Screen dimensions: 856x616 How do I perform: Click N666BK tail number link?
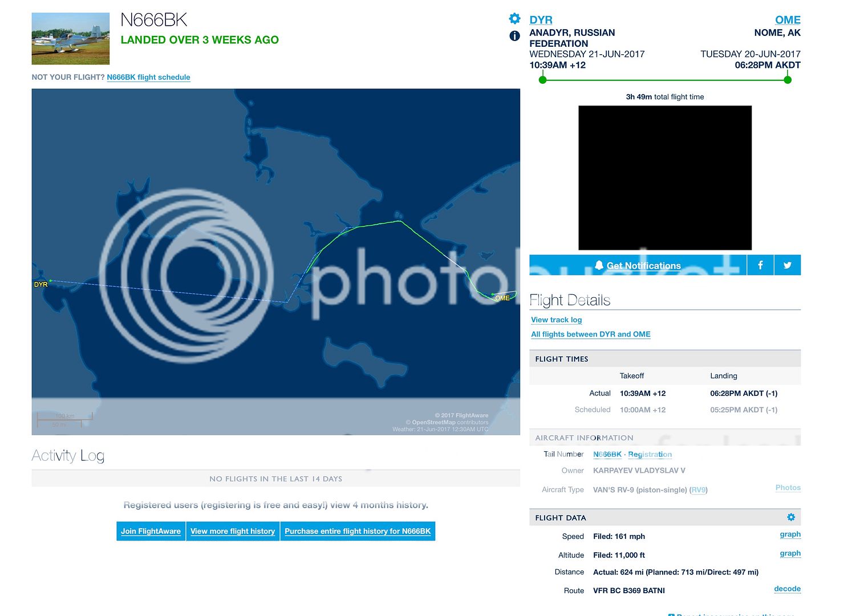[x=607, y=455]
